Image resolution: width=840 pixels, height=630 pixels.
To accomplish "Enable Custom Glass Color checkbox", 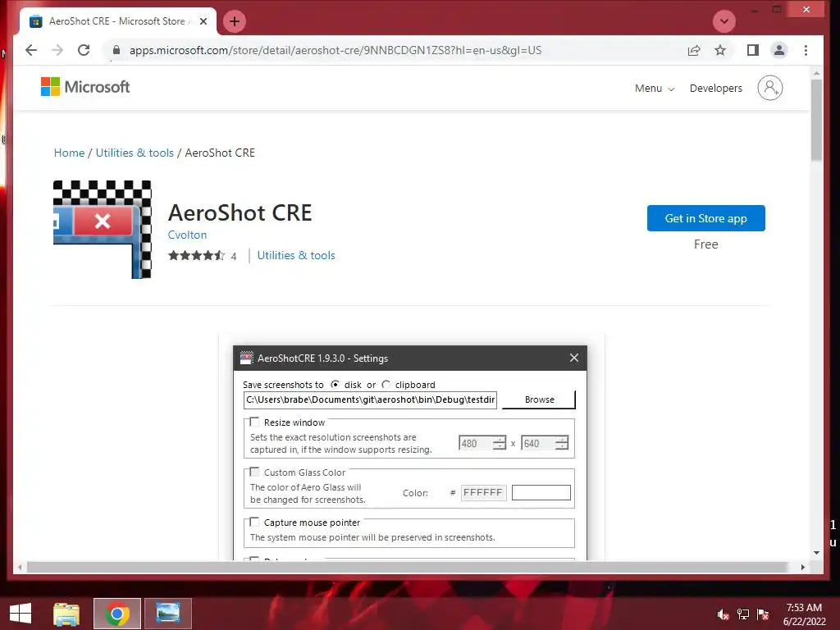I will (254, 472).
